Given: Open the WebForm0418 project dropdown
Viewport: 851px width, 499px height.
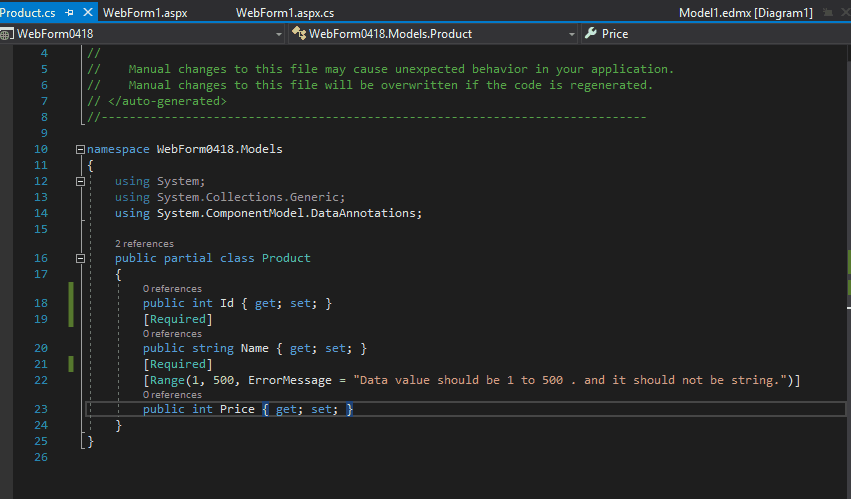Looking at the screenshot, I should [278, 34].
